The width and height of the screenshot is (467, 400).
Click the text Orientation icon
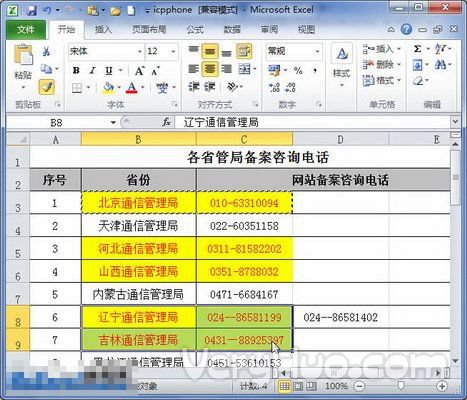pos(232,87)
